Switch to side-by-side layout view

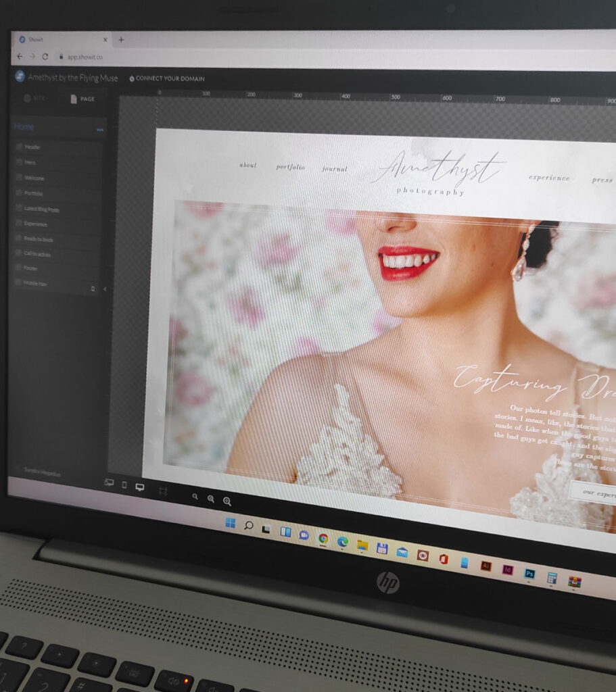109,483
